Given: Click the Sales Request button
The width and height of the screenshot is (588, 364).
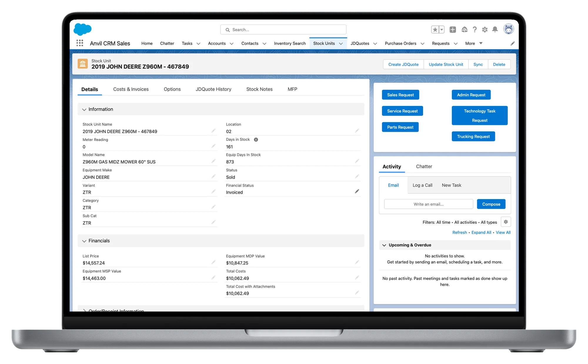Looking at the screenshot, I should point(400,95).
